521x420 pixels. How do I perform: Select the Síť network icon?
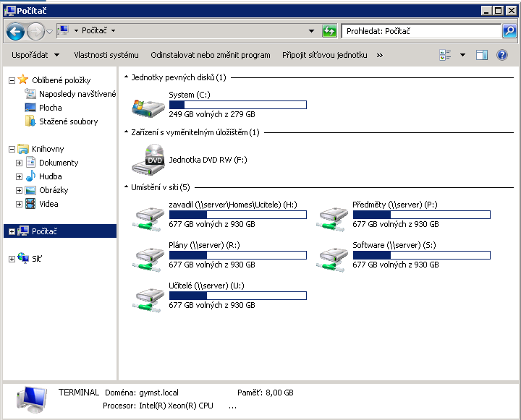click(x=23, y=258)
